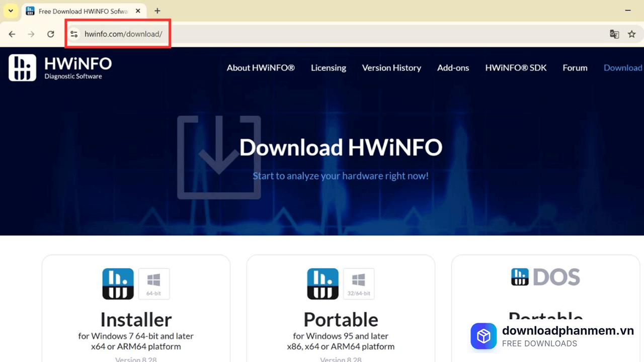Click the HWiNFO logo in header
This screenshot has height=362, width=644.
(60, 68)
